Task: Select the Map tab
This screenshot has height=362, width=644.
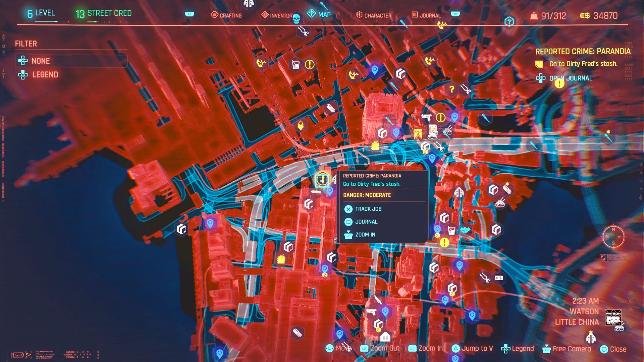Action: [319, 14]
